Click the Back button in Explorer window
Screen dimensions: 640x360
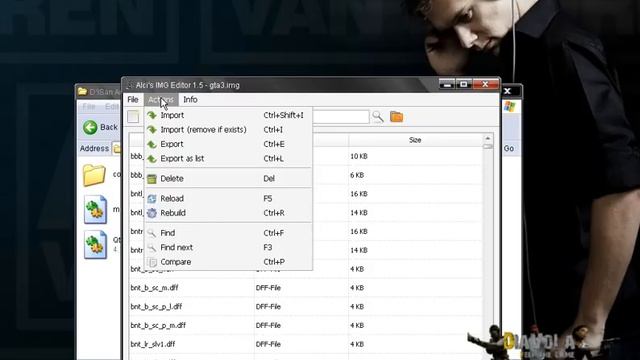tap(101, 127)
